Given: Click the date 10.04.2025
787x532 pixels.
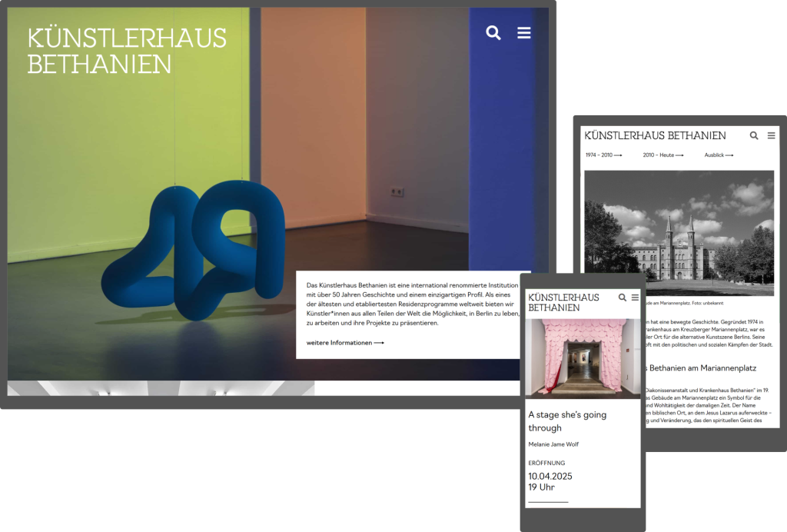Looking at the screenshot, I should pyautogui.click(x=550, y=477).
